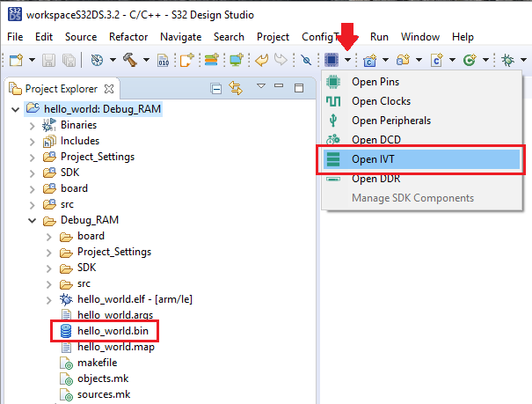Viewport: 532px width, 404px height.
Task: Collapse the Debug_RAM folder
Action: click(x=32, y=220)
